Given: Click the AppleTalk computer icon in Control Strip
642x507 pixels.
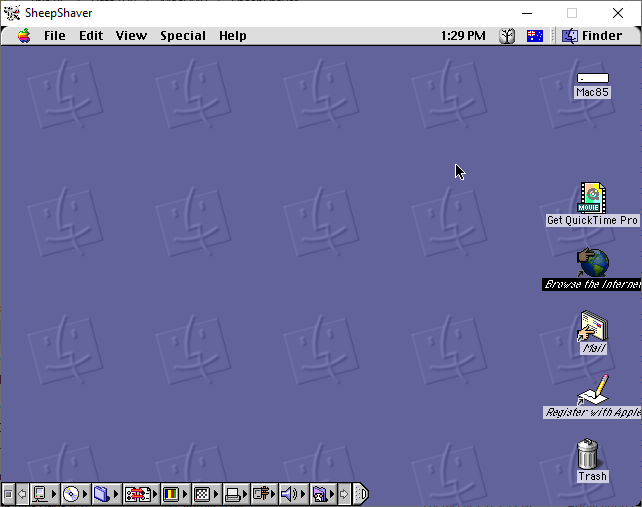Looking at the screenshot, I should pyautogui.click(x=40, y=494).
